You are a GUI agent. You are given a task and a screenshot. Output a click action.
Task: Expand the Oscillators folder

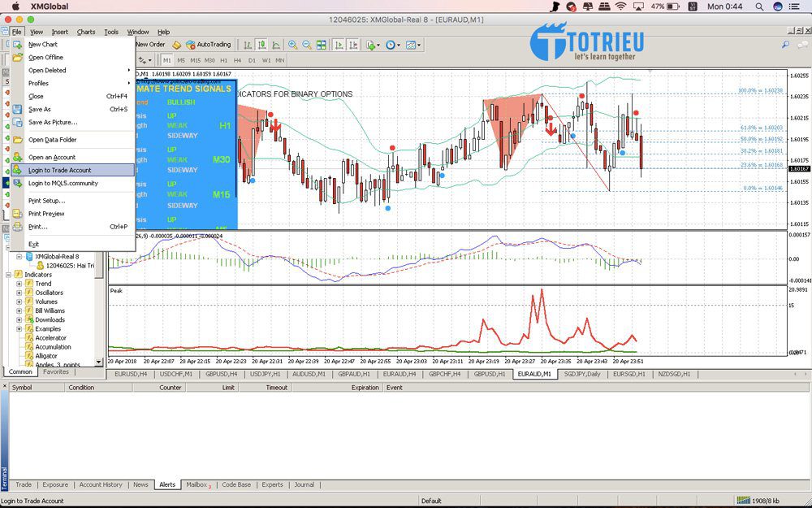tap(19, 293)
